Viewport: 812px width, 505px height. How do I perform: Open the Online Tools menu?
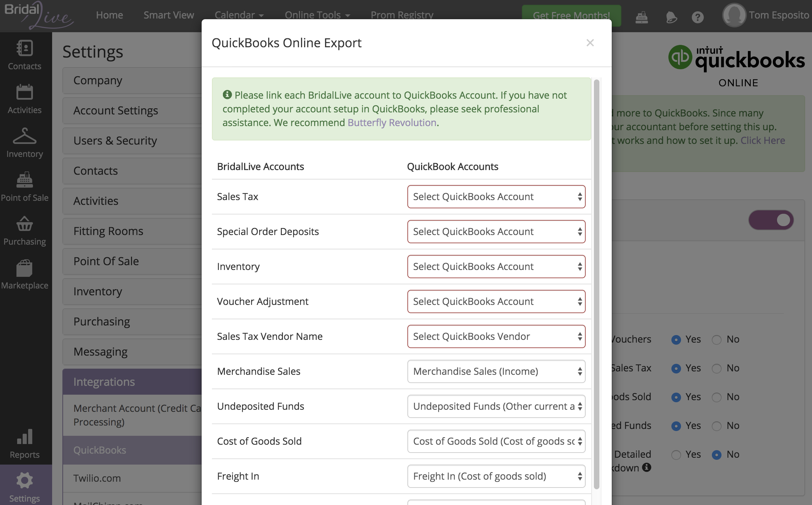click(x=317, y=15)
